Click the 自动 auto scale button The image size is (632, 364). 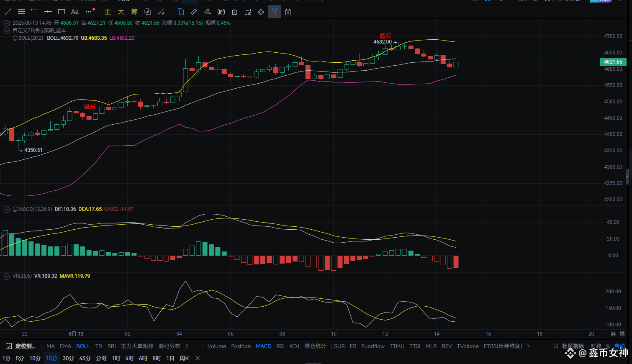click(619, 346)
